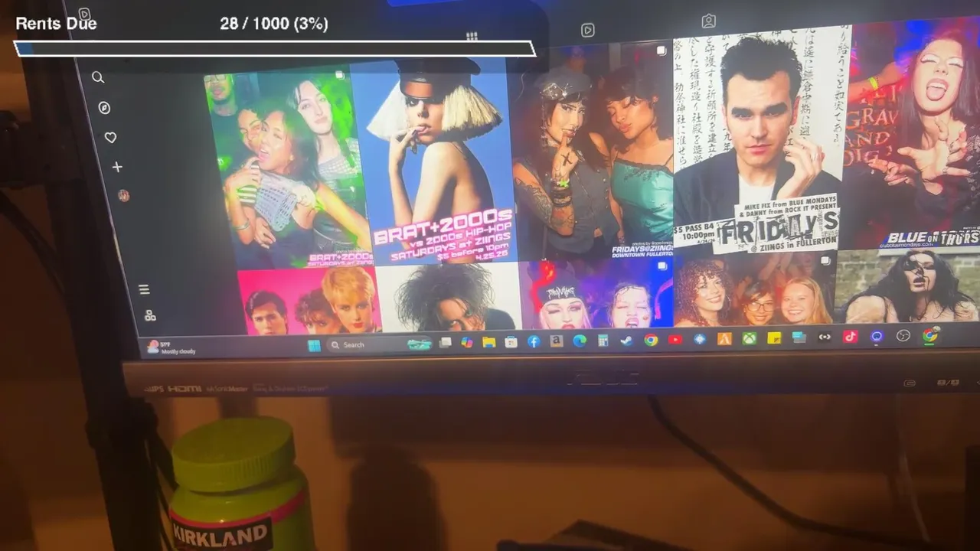Open the Explore compass icon

(104, 108)
